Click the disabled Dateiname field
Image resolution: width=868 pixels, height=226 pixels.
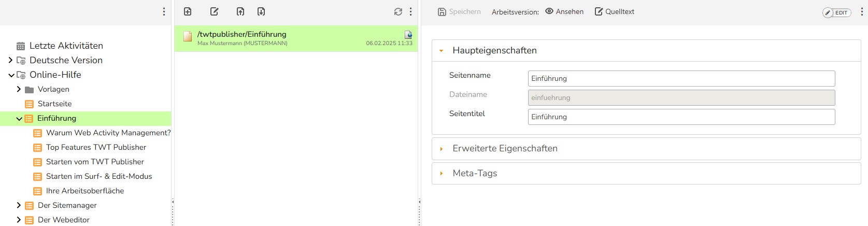(681, 97)
